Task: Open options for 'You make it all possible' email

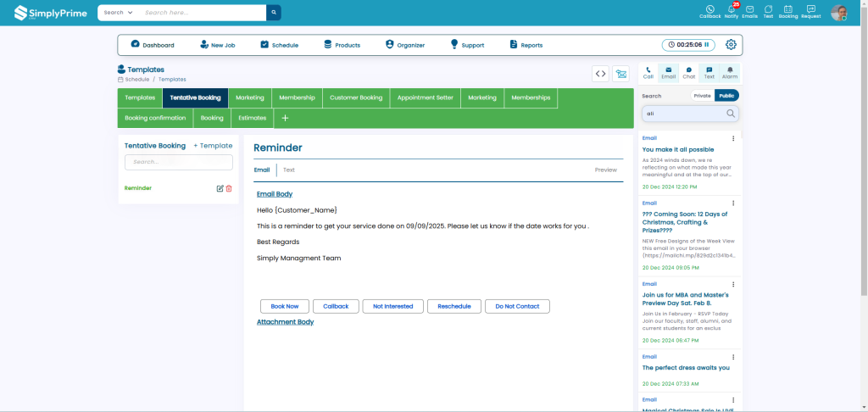Action: [x=733, y=138]
